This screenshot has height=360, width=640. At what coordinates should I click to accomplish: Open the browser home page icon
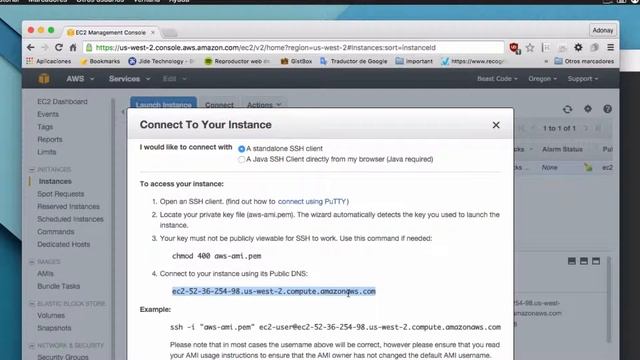coord(73,48)
